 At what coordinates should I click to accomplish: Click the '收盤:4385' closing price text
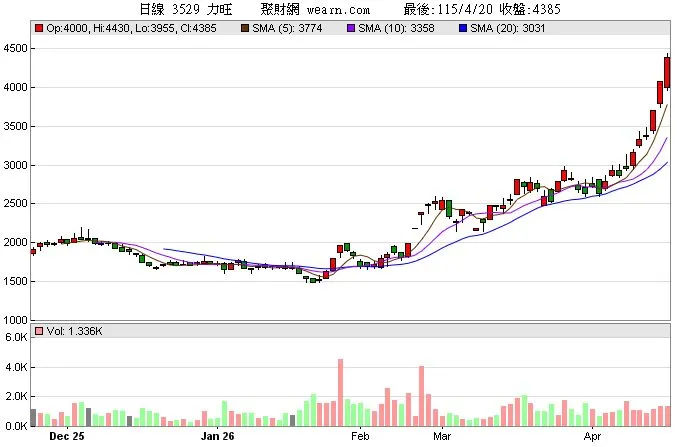pos(530,9)
